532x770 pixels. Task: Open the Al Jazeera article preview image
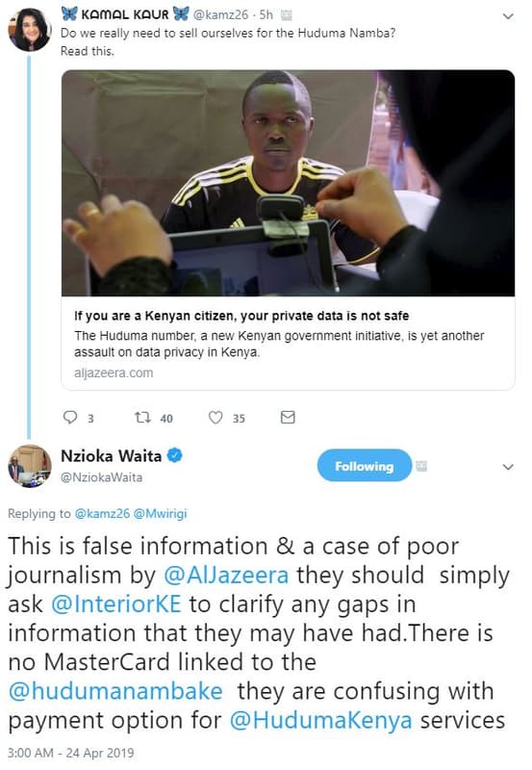tap(288, 183)
